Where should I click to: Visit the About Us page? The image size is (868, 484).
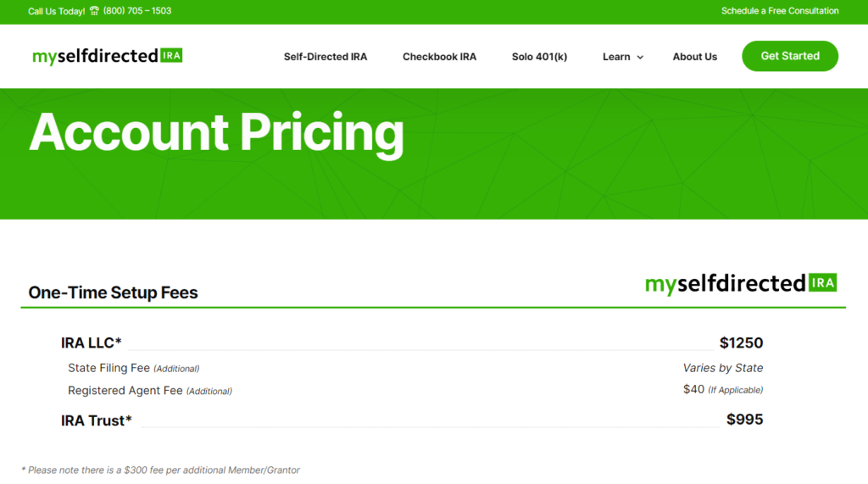click(695, 57)
